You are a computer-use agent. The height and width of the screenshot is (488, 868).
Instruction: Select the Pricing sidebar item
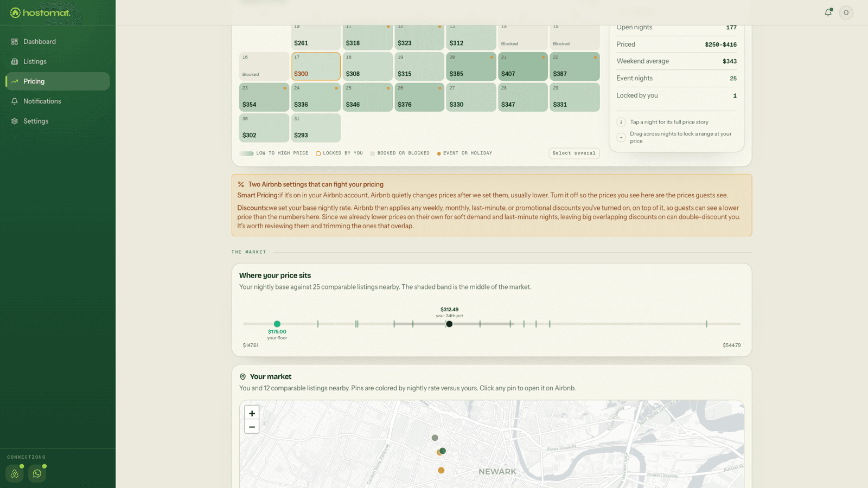pyautogui.click(x=58, y=81)
